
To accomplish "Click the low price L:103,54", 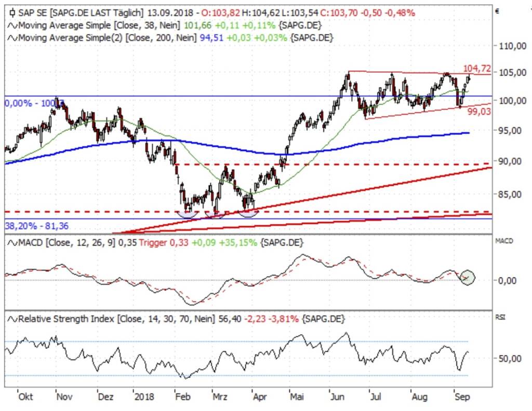I will click(300, 13).
